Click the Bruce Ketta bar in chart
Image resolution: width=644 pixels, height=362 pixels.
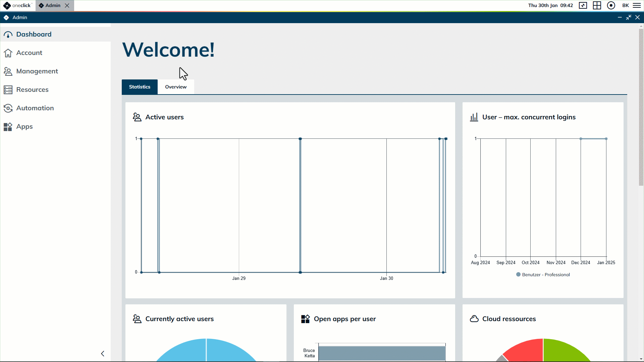click(382, 353)
